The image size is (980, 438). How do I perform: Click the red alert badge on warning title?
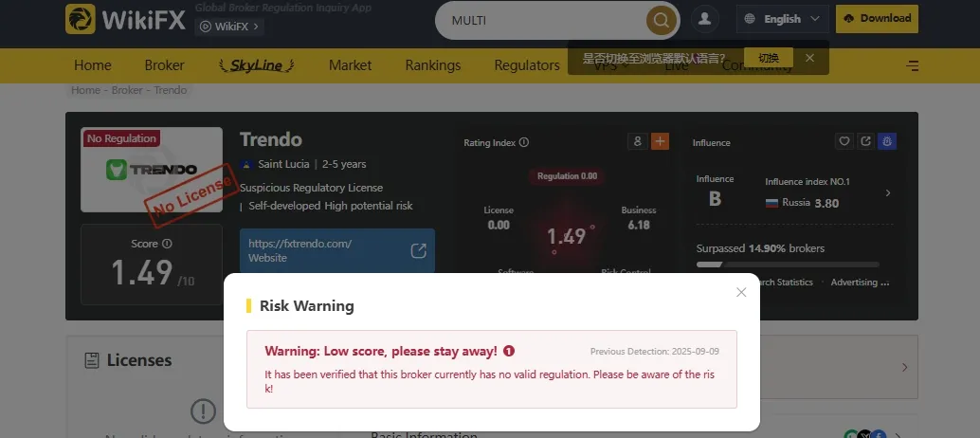point(509,351)
